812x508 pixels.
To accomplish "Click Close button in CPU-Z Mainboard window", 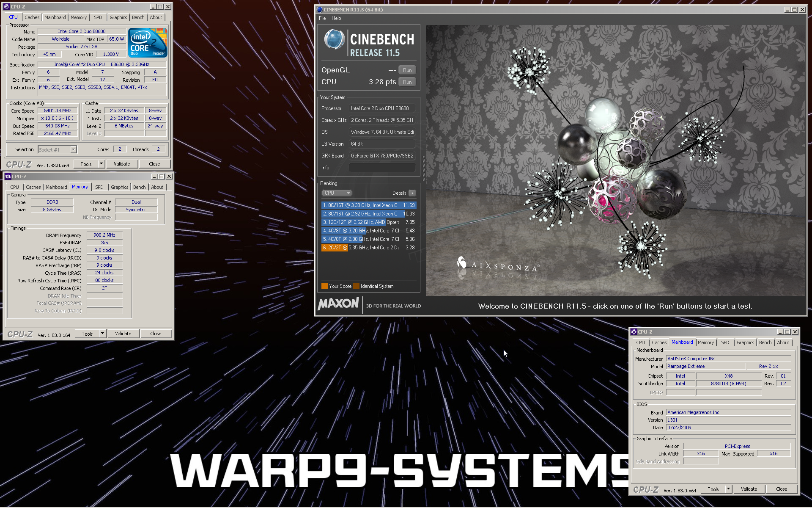I will (782, 489).
